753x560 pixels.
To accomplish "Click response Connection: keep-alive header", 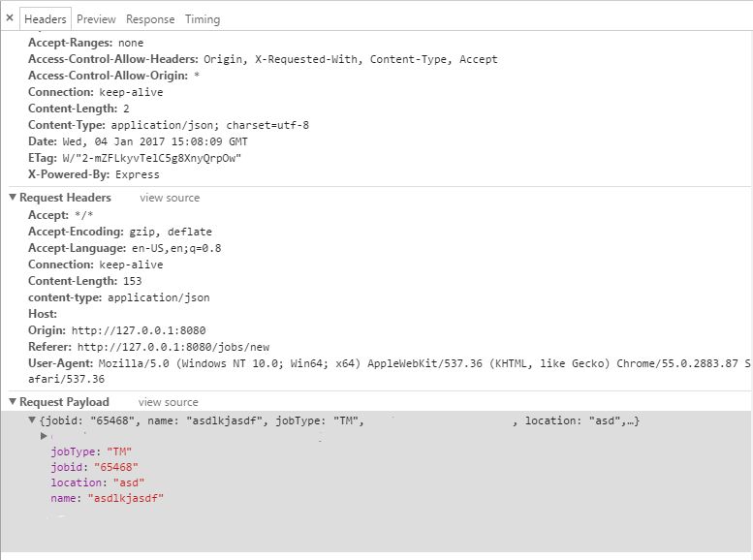I will click(x=96, y=92).
